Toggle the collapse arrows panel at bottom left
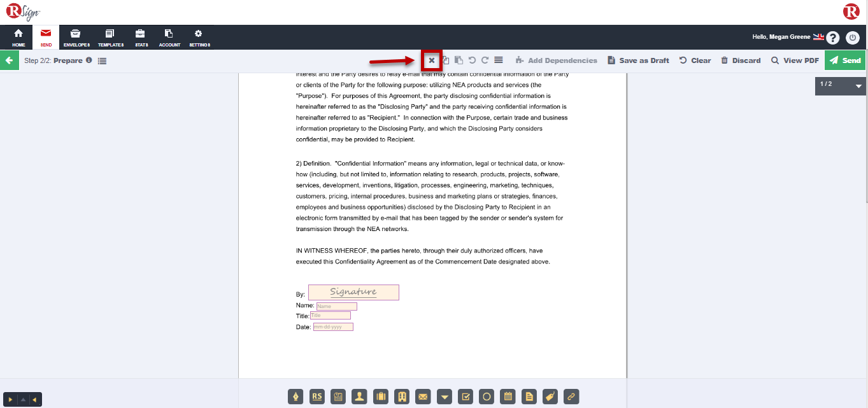 (x=22, y=399)
